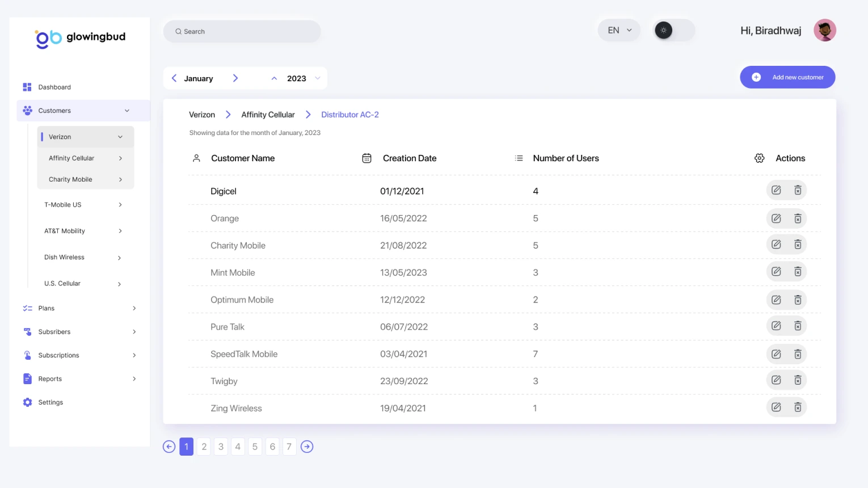Edit the Optimum Mobile row
This screenshot has height=488, width=868.
click(x=776, y=300)
